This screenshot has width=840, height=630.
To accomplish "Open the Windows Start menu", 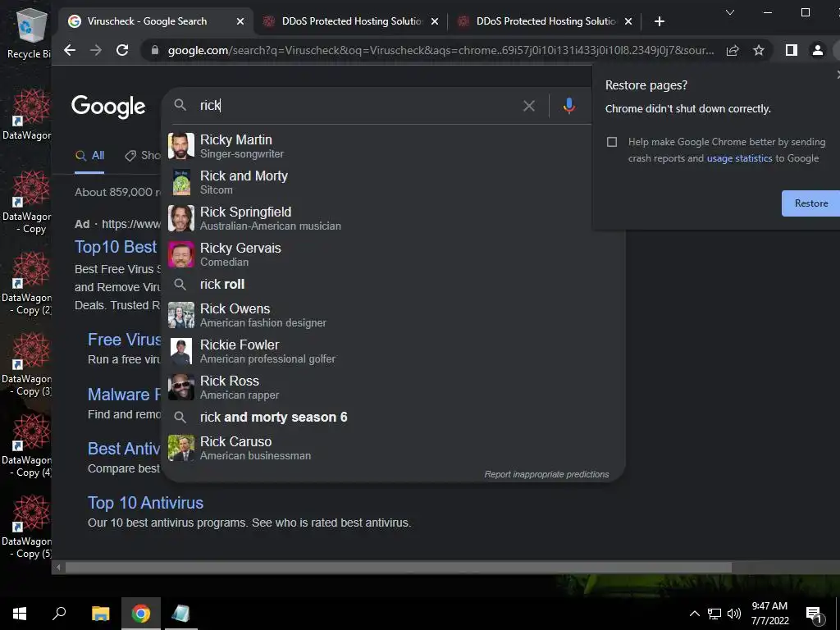I will click(x=20, y=614).
